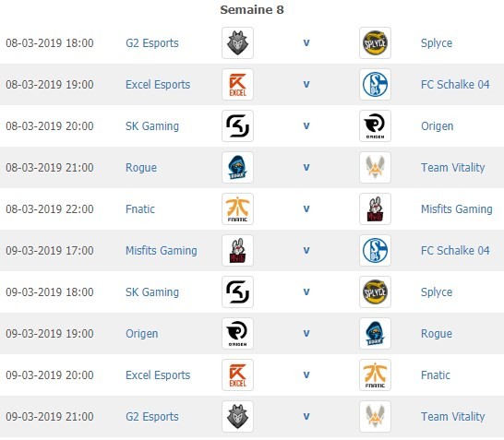Click Origen logo in 08-03-2019 20:00 match
The height and width of the screenshot is (440, 504).
pos(375,125)
